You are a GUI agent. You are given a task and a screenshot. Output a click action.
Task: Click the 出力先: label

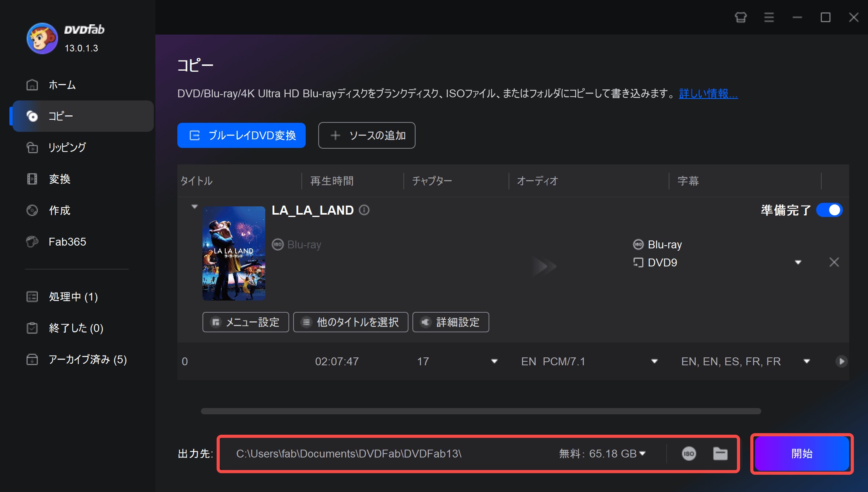[x=195, y=454]
